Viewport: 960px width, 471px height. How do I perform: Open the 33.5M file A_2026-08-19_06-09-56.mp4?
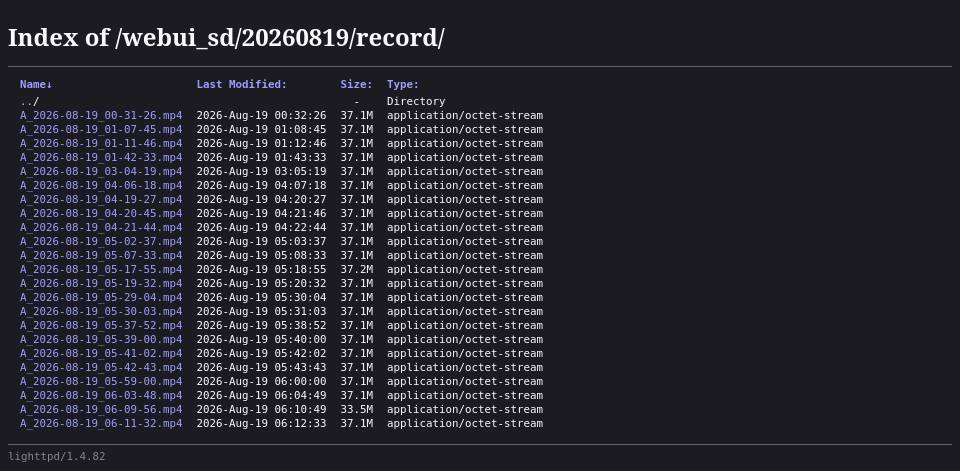coord(101,410)
